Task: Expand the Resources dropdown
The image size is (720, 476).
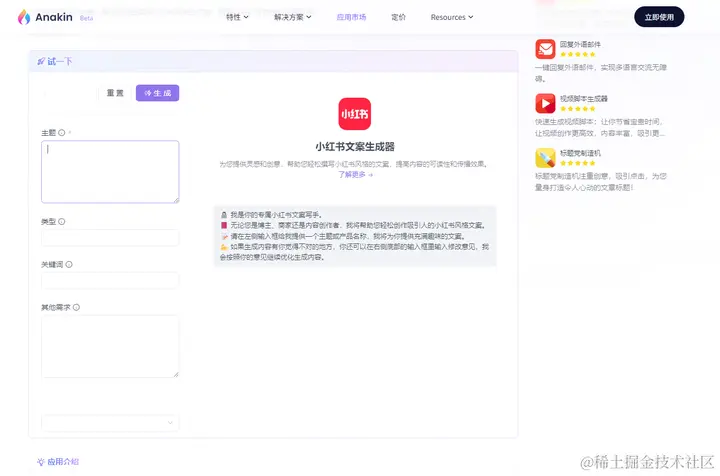Action: click(452, 17)
